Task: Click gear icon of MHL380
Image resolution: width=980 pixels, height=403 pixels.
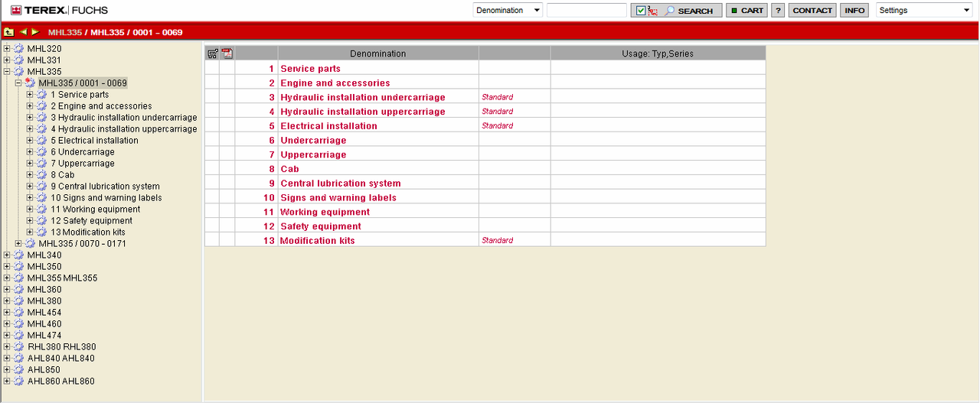Action: pyautogui.click(x=18, y=301)
